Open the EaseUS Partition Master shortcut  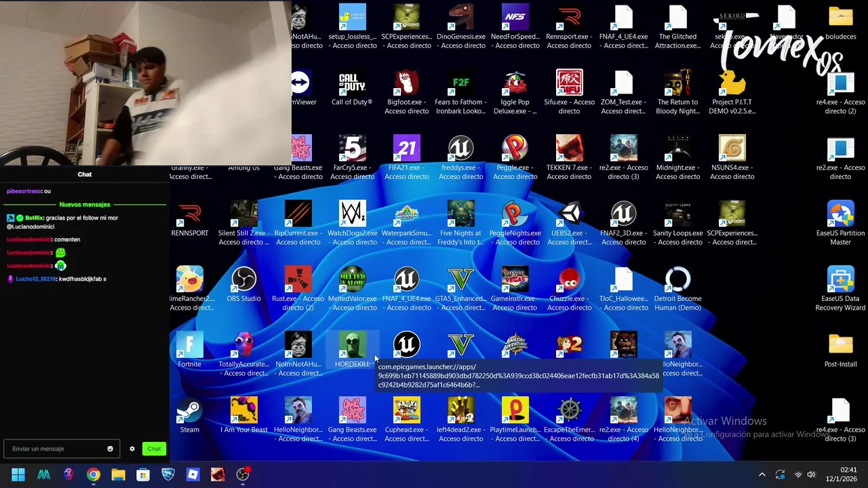[x=840, y=223]
